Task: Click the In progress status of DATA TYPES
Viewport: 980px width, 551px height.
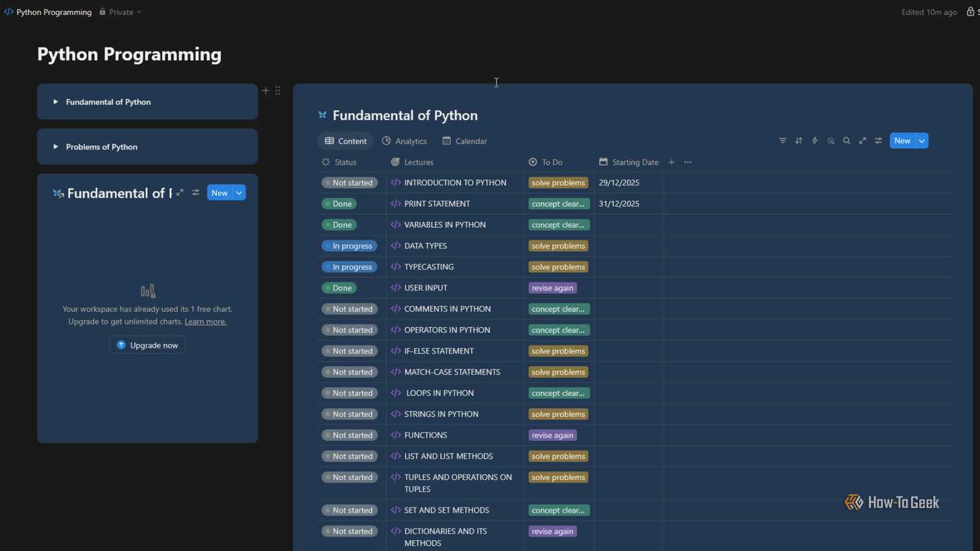Action: click(x=349, y=246)
